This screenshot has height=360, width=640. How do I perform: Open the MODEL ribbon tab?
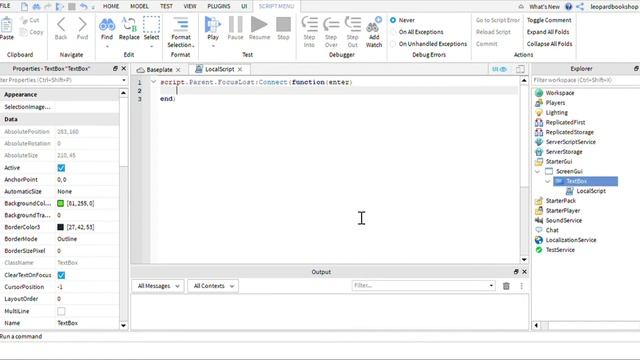pos(139,6)
